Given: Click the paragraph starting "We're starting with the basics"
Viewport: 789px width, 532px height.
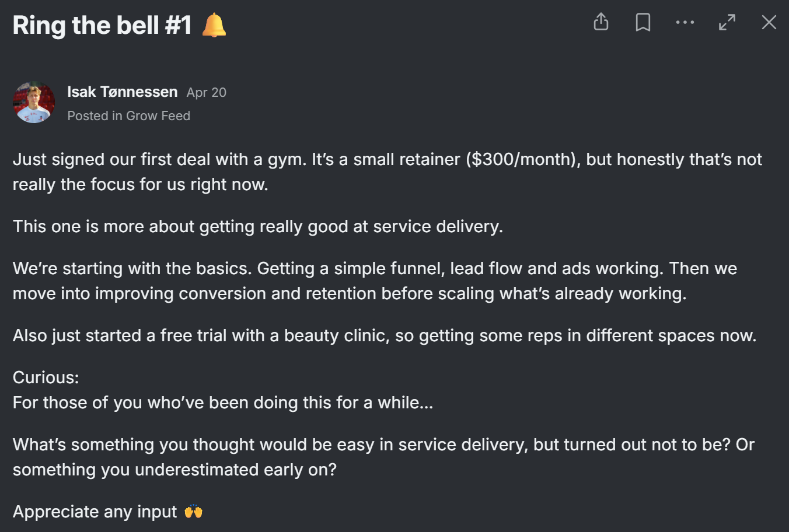Looking at the screenshot, I should coord(375,281).
